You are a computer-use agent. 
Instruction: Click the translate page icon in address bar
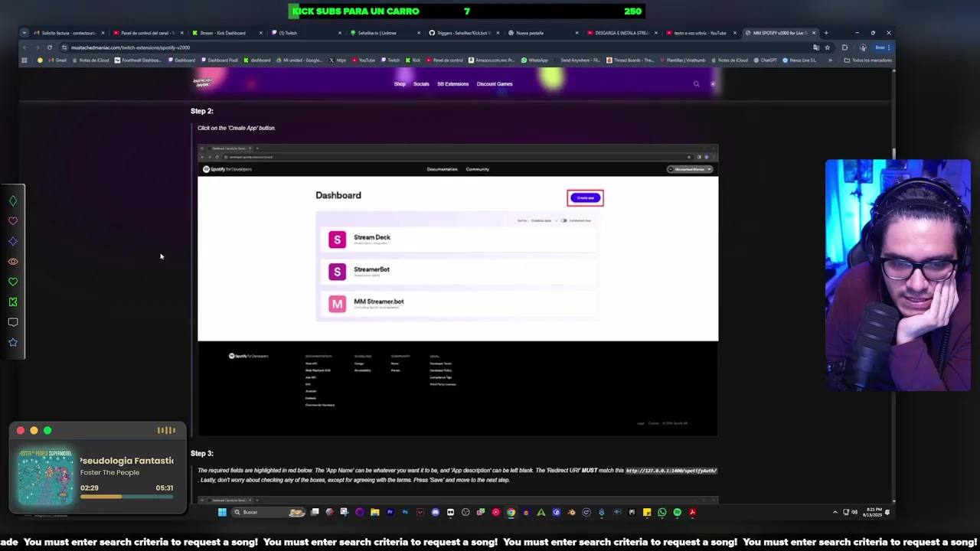pyautogui.click(x=815, y=47)
